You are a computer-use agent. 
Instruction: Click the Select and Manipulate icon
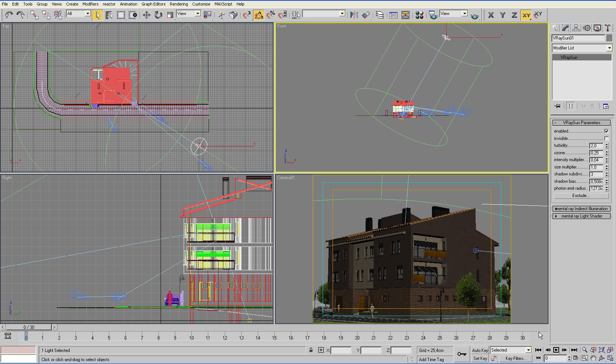coord(221,15)
